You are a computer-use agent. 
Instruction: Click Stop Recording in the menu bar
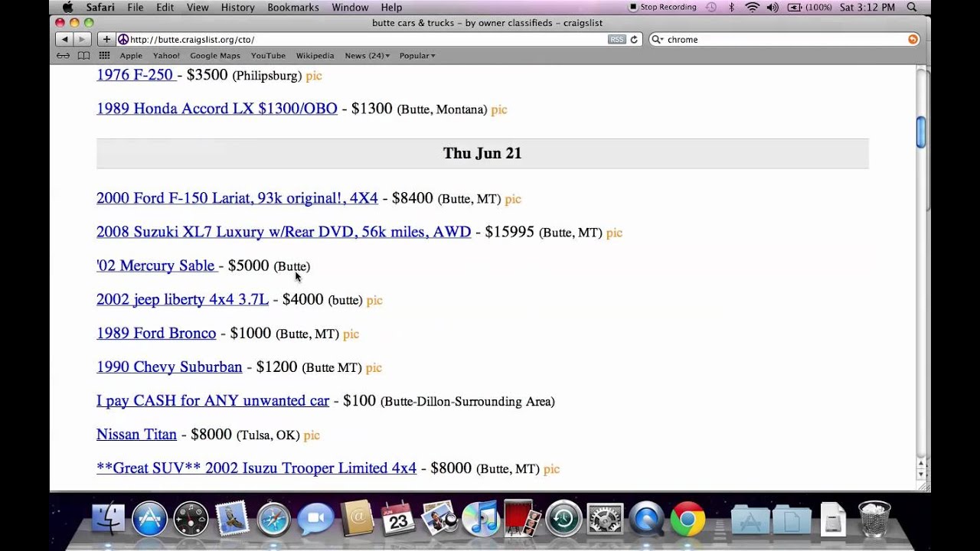pyautogui.click(x=662, y=7)
